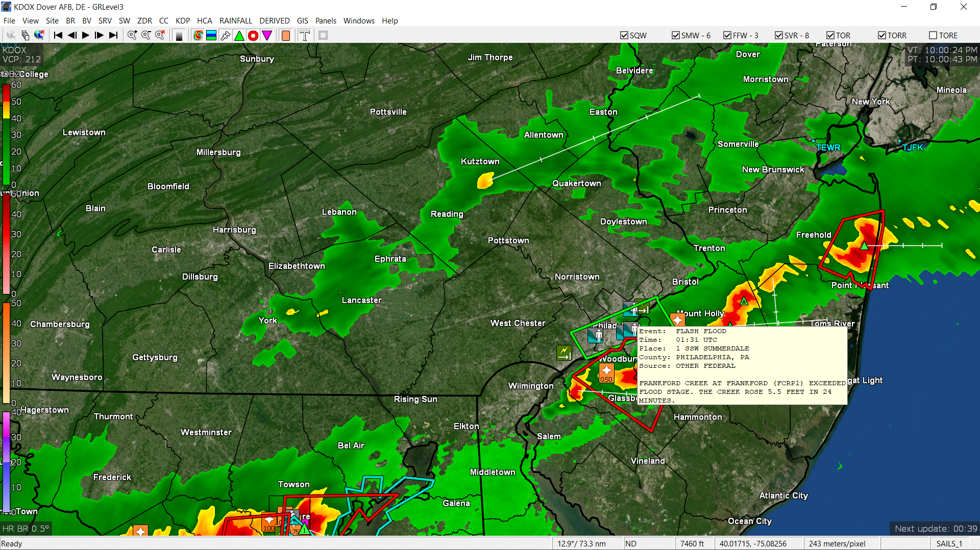Viewport: 980px width, 550px height.
Task: Click the copy image toolbar icon
Action: tap(25, 35)
